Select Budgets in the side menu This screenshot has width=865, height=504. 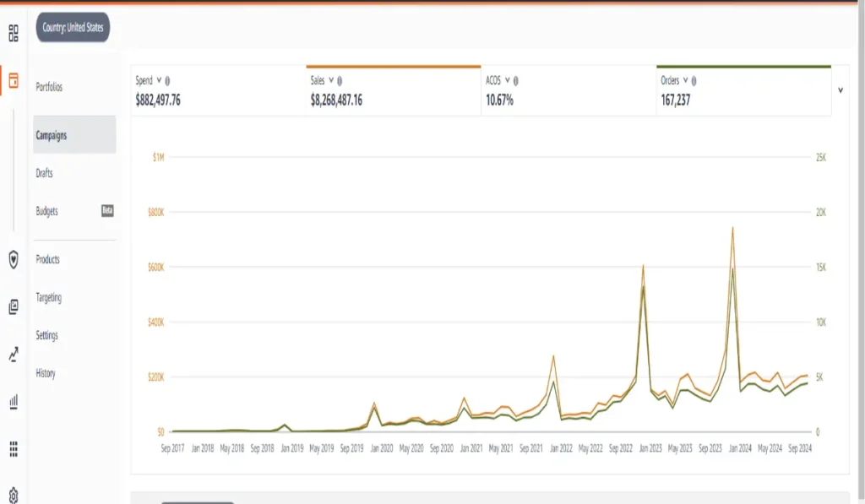[x=47, y=211]
